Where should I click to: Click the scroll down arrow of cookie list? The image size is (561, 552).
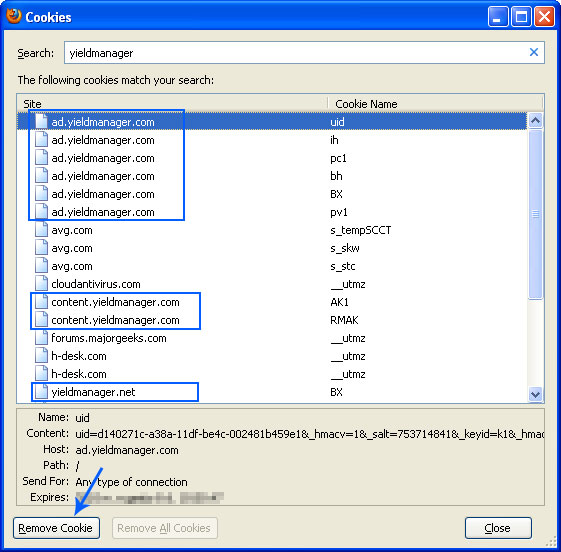point(535,394)
